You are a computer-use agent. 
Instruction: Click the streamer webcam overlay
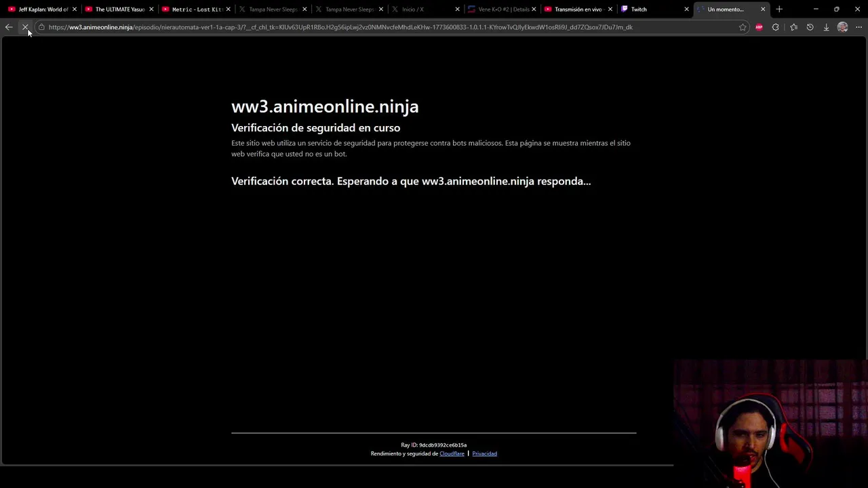771,424
